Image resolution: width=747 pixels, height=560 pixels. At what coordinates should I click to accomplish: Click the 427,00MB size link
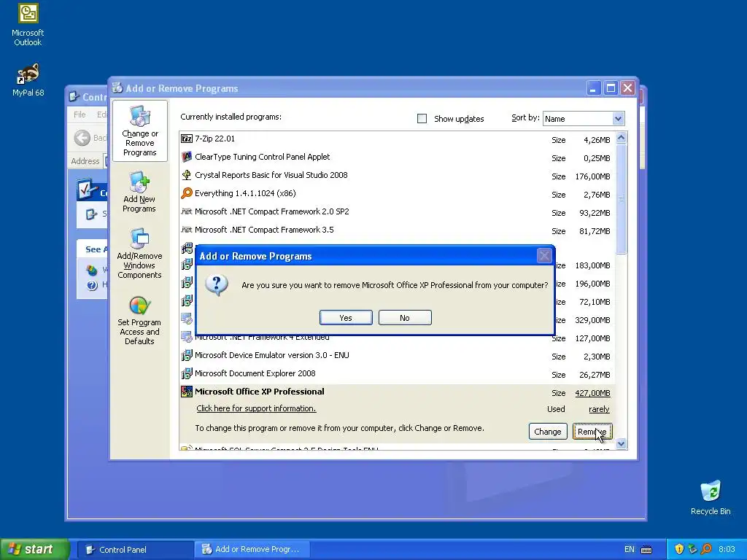click(592, 393)
